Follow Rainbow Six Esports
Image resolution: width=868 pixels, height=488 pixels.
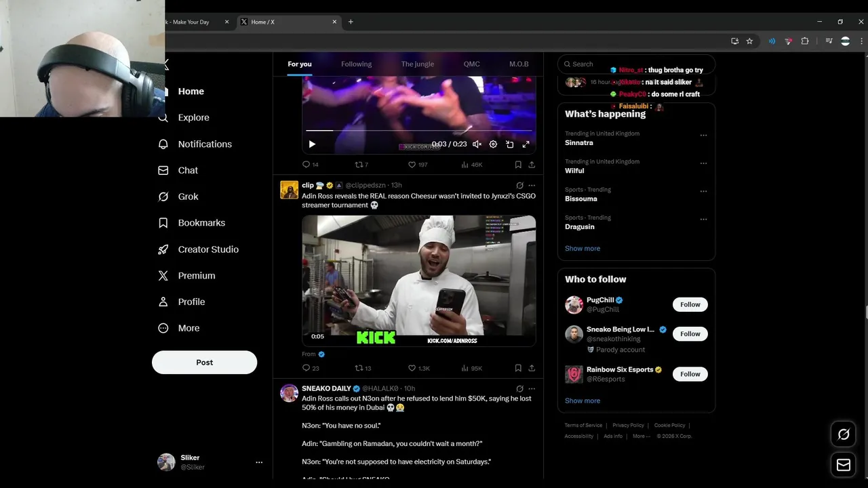[x=690, y=374]
